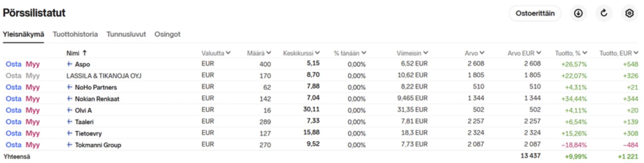Open the Valuutta column dropdown
The width and height of the screenshot is (644, 163).
tap(228, 53)
